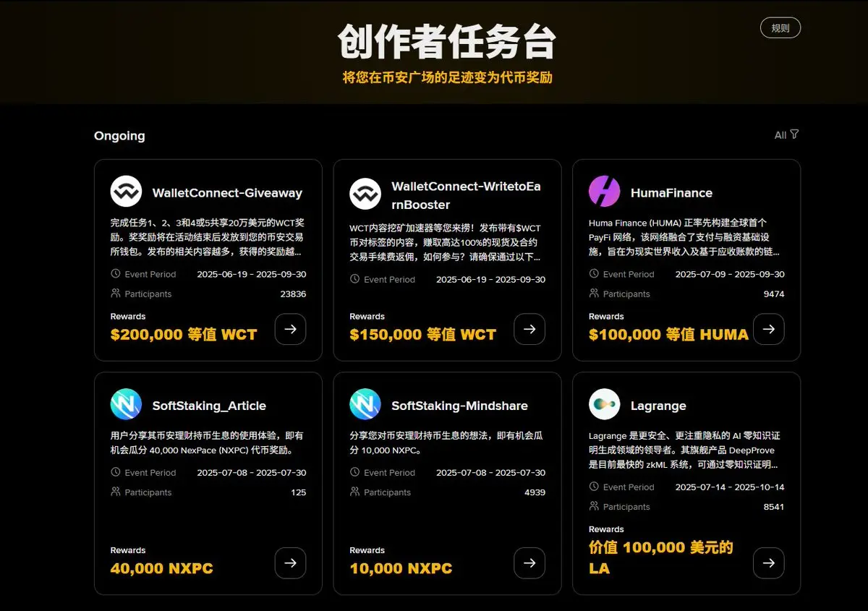Click the participants icon in HumaFinance card
This screenshot has width=868, height=611.
[594, 294]
